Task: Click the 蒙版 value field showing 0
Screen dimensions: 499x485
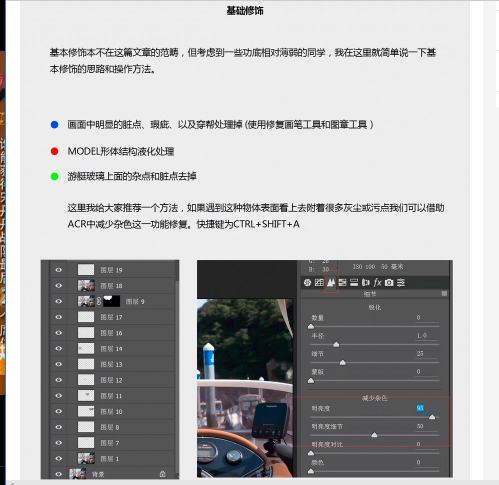Action: (x=427, y=372)
